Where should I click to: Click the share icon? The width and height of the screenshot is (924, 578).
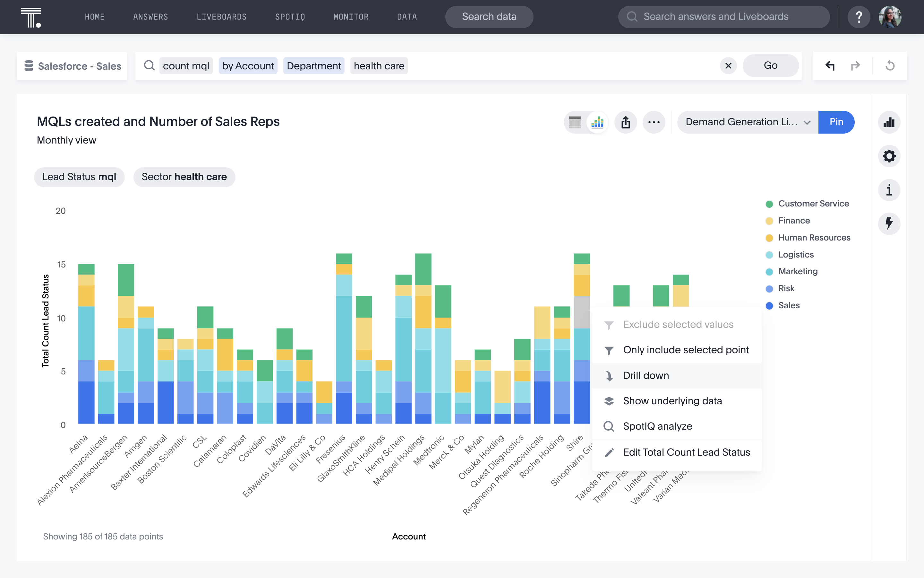pyautogui.click(x=625, y=122)
